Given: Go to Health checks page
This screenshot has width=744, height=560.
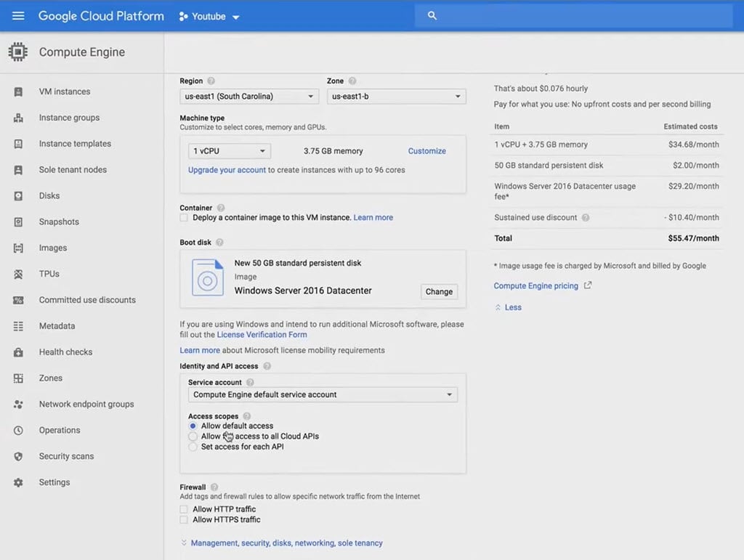Looking at the screenshot, I should [x=65, y=352].
